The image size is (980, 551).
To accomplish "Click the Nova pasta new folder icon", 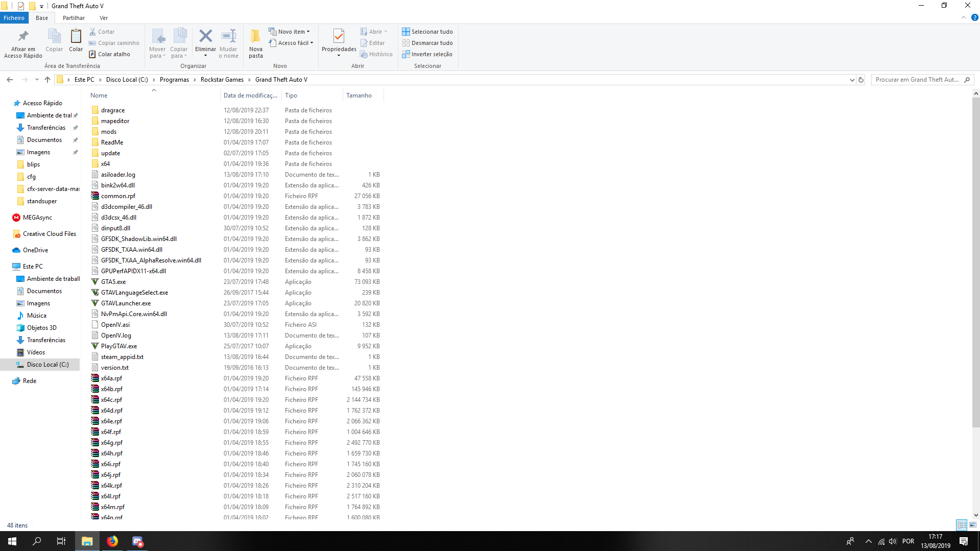I will (x=255, y=37).
